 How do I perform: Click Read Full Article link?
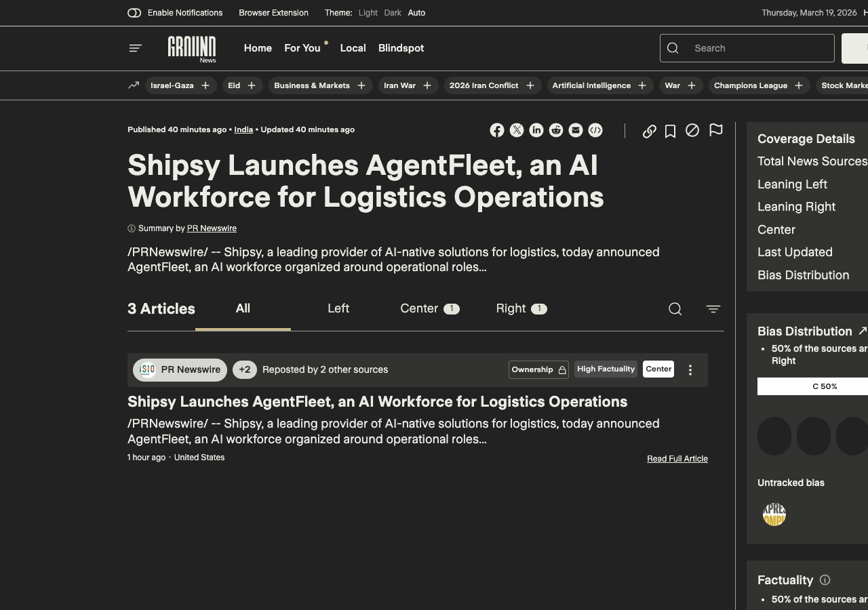click(677, 459)
